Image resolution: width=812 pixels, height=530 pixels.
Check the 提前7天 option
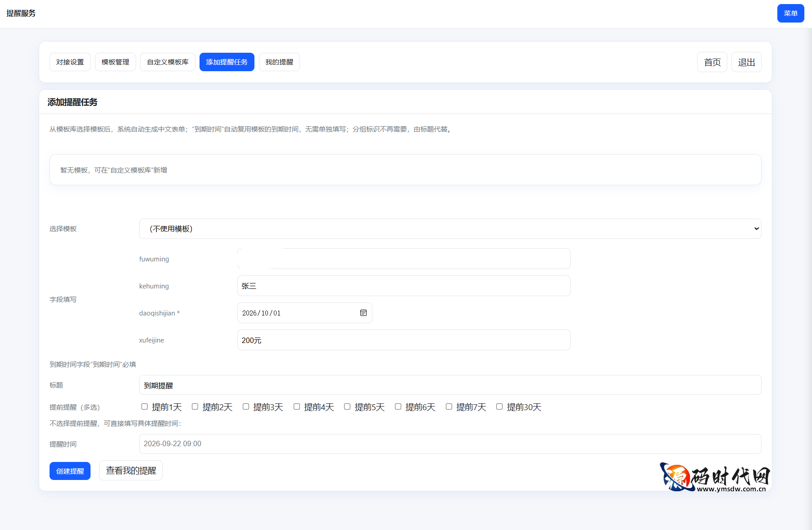click(x=449, y=407)
